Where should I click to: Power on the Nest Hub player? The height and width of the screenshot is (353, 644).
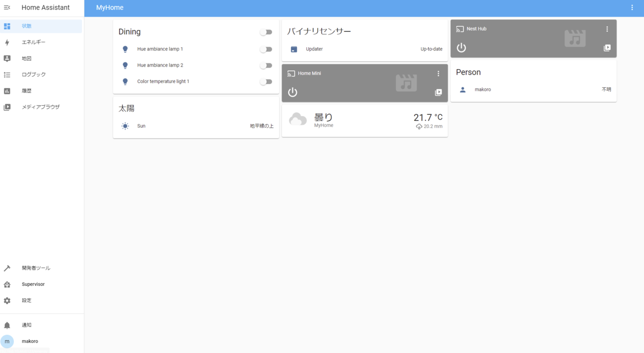click(x=462, y=48)
